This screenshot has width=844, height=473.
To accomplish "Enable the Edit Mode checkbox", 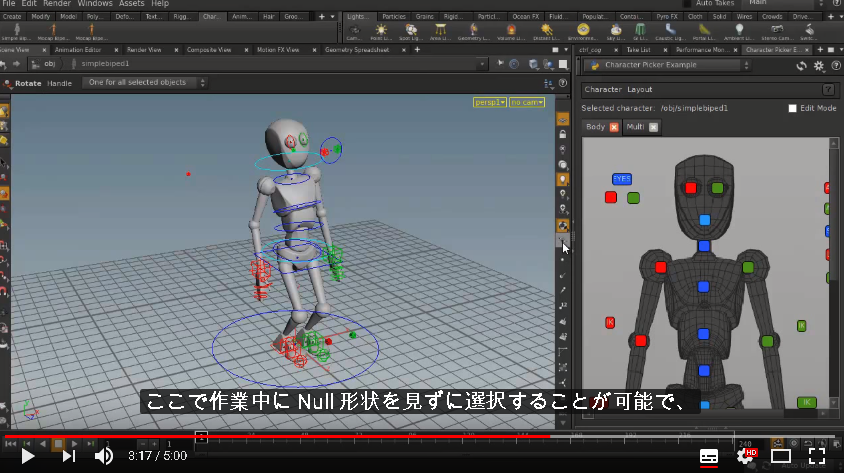I will (792, 108).
